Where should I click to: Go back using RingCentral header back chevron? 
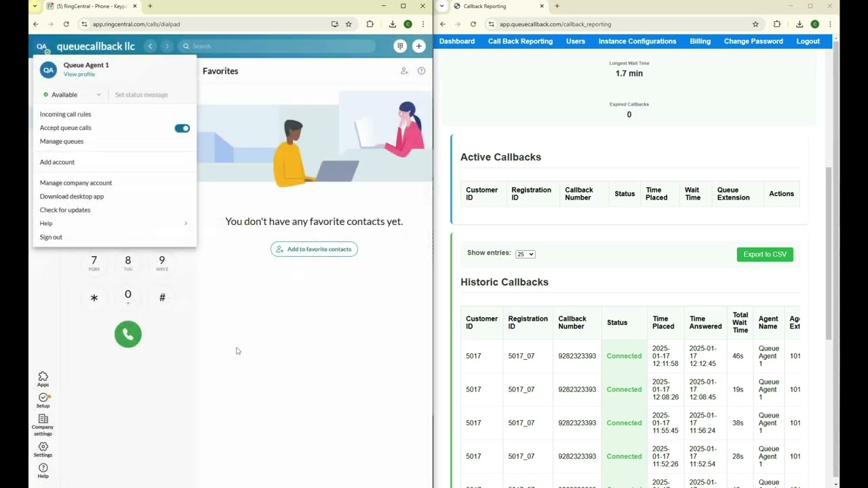coord(151,46)
